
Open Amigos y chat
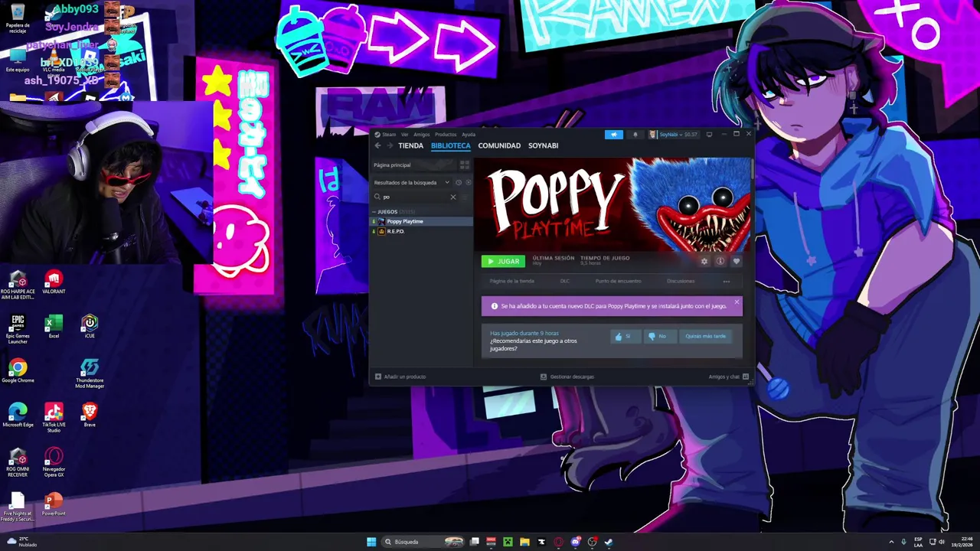(x=727, y=377)
